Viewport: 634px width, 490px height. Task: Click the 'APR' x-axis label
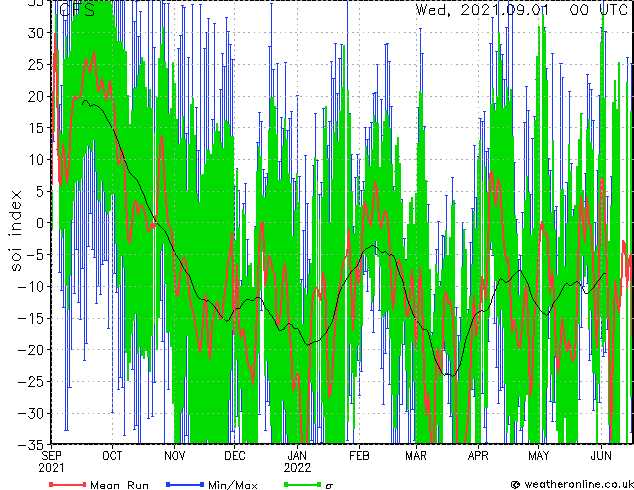[478, 456]
